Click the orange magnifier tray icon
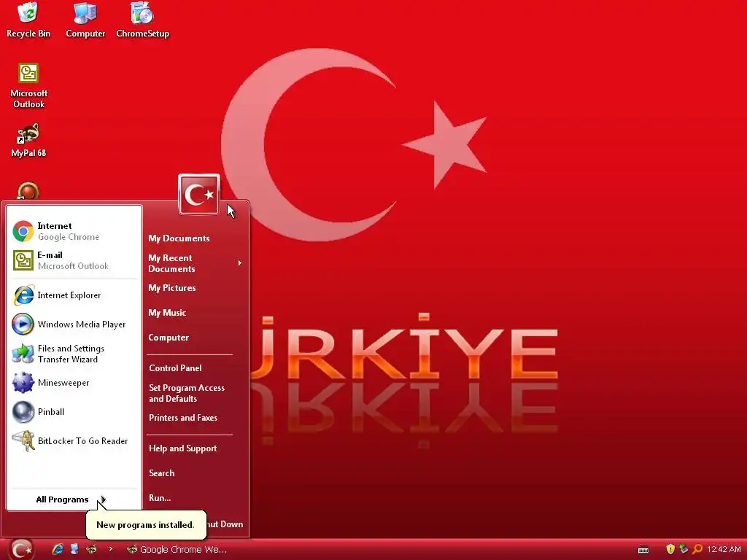Screen dimensions: 747x560 coord(697,550)
